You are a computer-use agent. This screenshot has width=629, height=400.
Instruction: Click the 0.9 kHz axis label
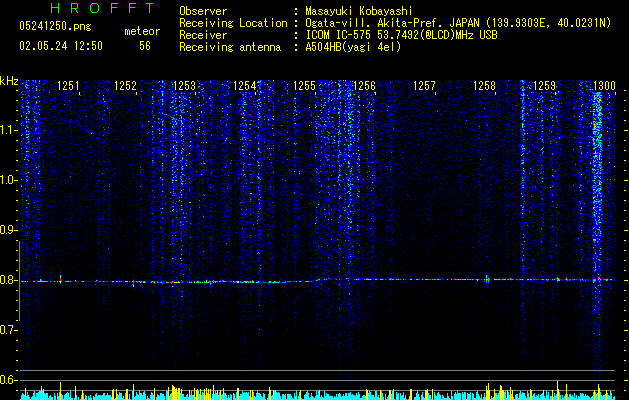(x=9, y=230)
